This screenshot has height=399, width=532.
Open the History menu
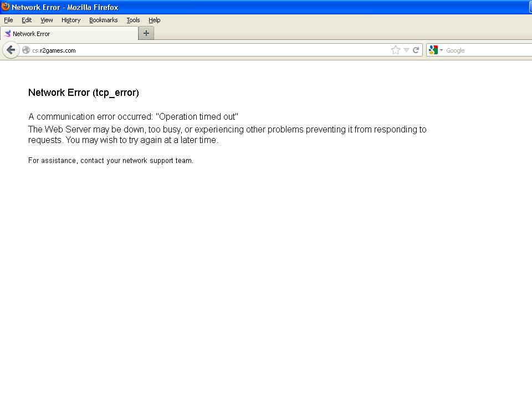click(71, 20)
